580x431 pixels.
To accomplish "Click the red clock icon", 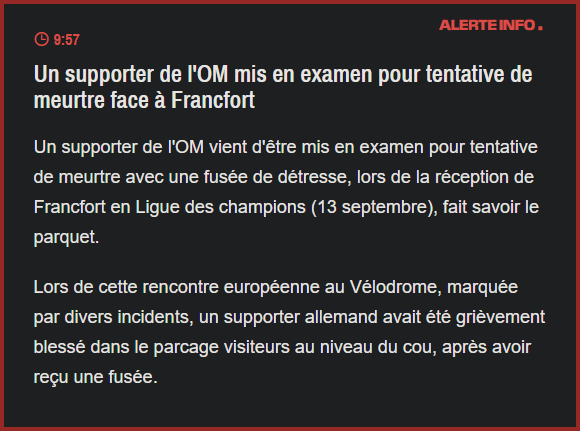I will tap(41, 39).
